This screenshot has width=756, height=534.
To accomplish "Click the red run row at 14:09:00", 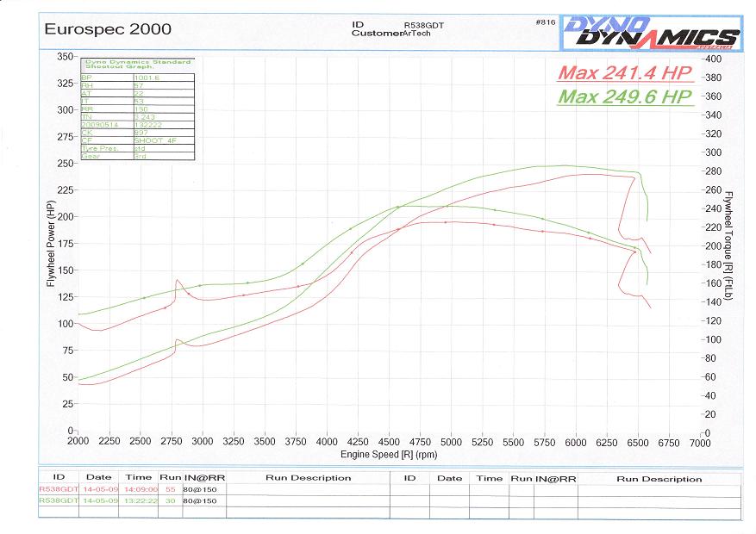I will pyautogui.click(x=131, y=488).
